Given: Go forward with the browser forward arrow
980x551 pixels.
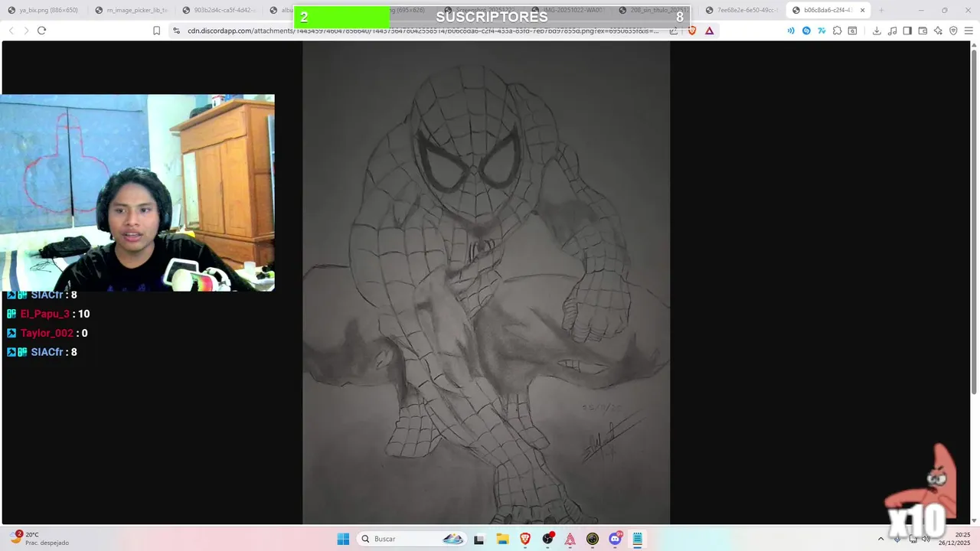Looking at the screenshot, I should pyautogui.click(x=26, y=31).
